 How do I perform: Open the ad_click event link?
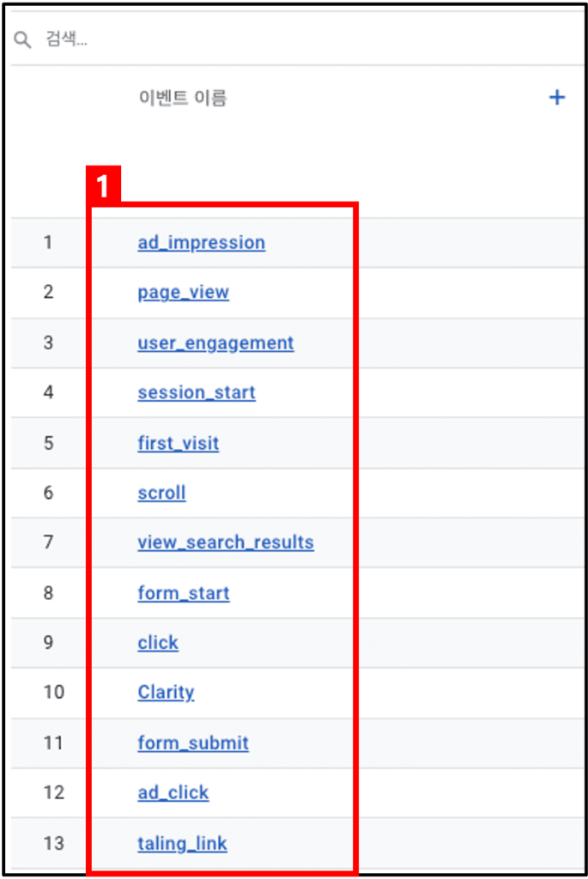tap(173, 792)
